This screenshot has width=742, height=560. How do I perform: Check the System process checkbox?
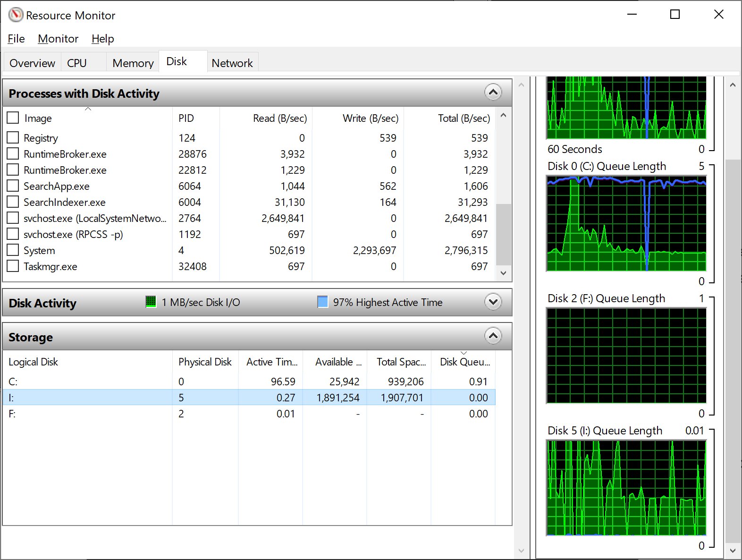(x=13, y=250)
